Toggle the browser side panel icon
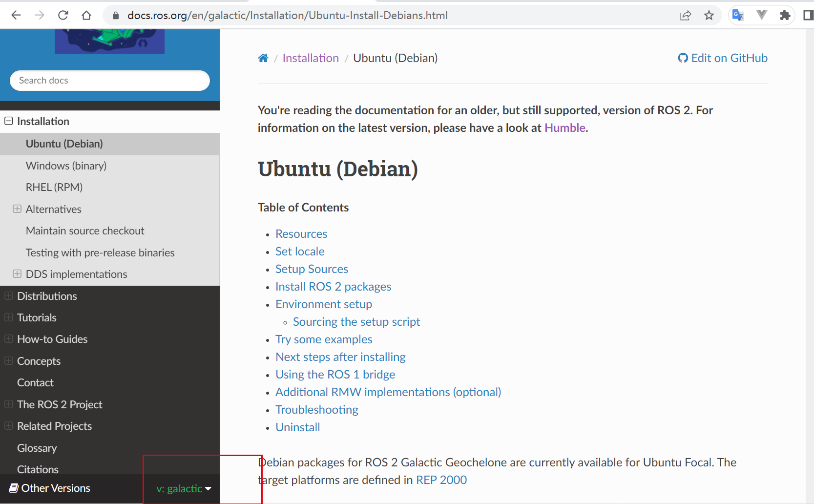The image size is (814, 504). pos(808,15)
